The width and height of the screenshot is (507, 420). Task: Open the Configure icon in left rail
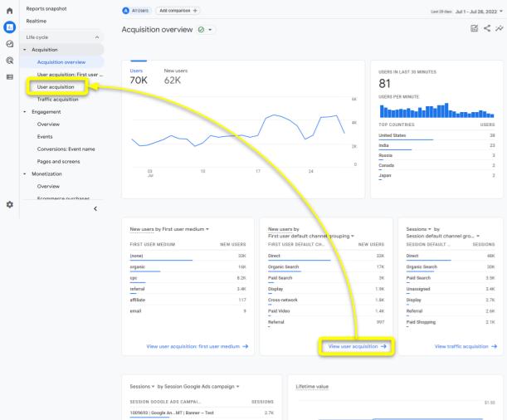click(10, 76)
